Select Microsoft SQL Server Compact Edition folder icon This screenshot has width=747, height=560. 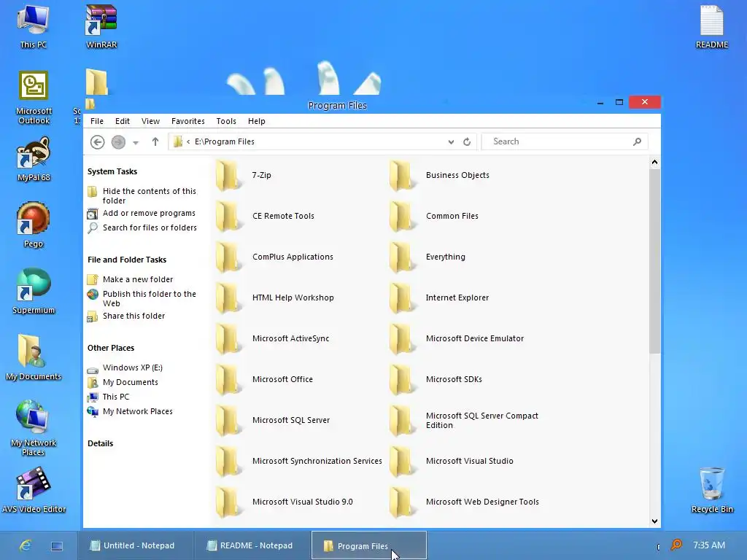(x=402, y=421)
